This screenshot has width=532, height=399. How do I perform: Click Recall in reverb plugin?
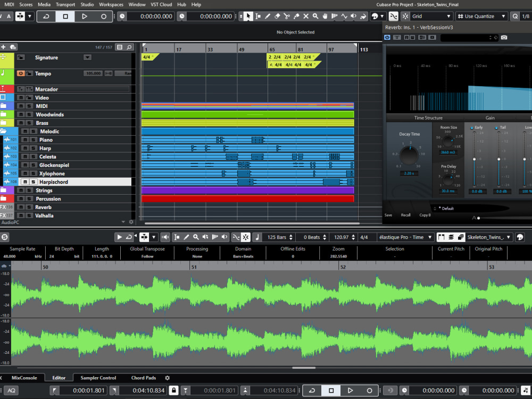click(x=405, y=215)
